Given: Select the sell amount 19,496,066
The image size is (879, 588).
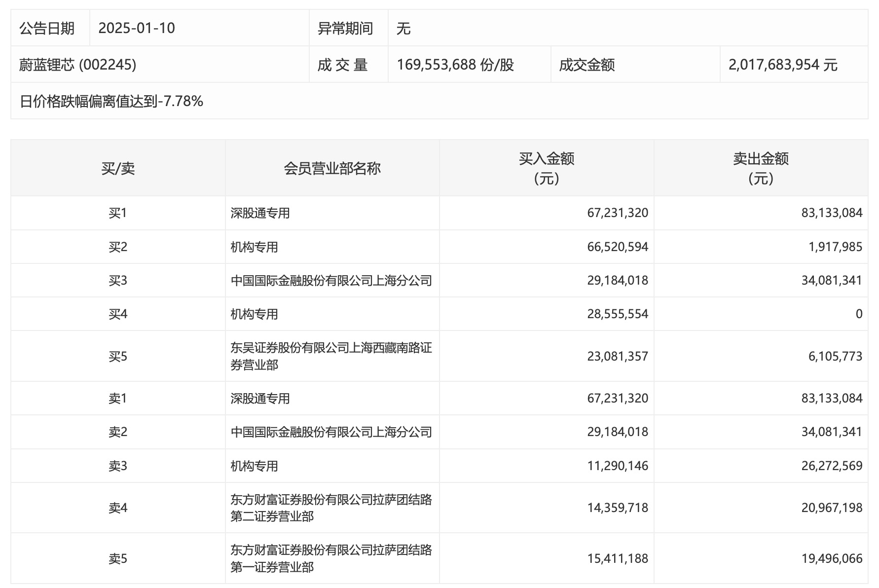Looking at the screenshot, I should pos(832,558).
